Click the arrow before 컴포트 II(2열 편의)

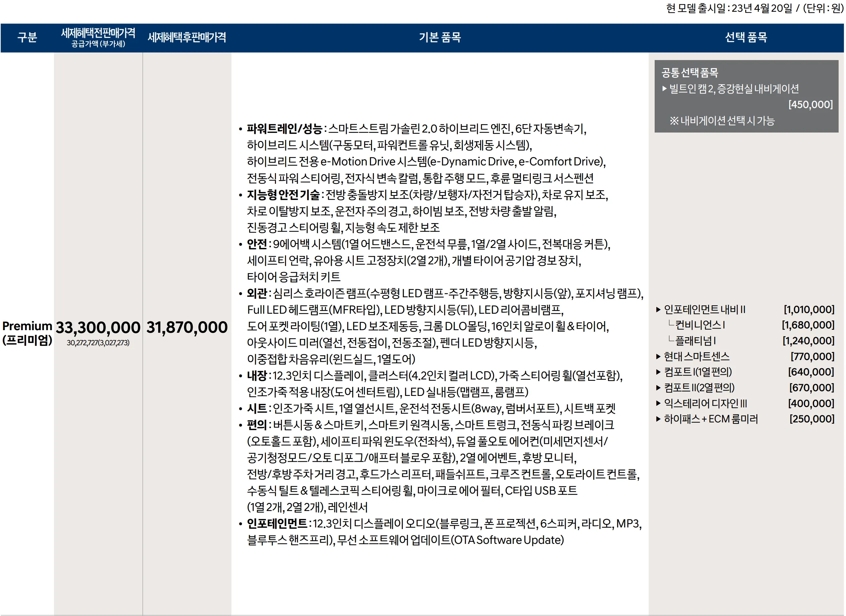[658, 388]
